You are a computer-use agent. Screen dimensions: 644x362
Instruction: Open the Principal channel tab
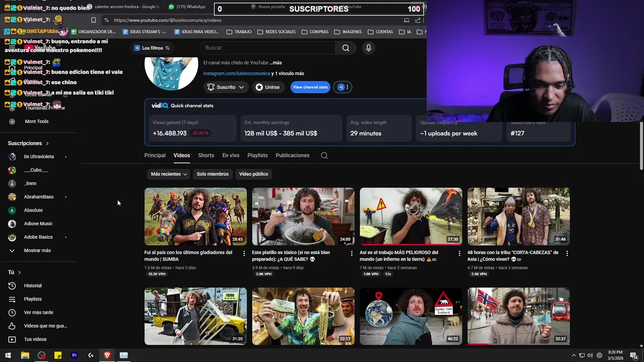[155, 155]
